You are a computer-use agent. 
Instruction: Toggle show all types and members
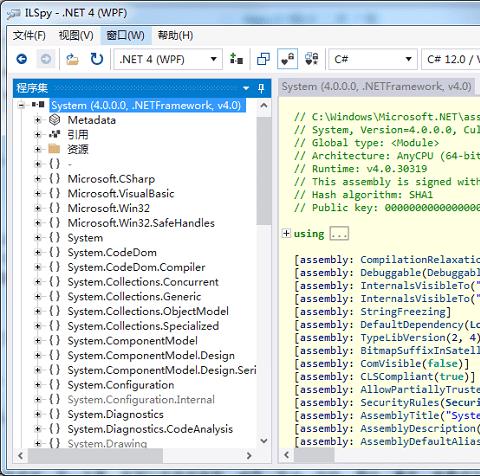point(312,59)
